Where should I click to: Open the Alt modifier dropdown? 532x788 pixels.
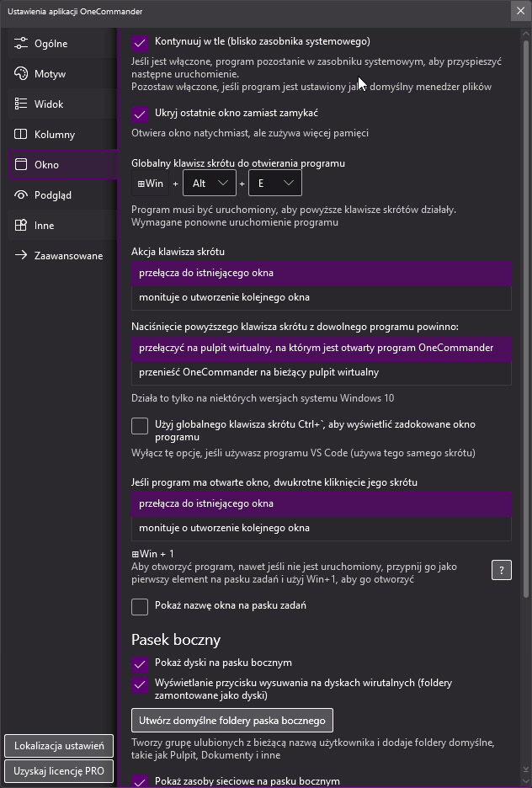point(209,183)
